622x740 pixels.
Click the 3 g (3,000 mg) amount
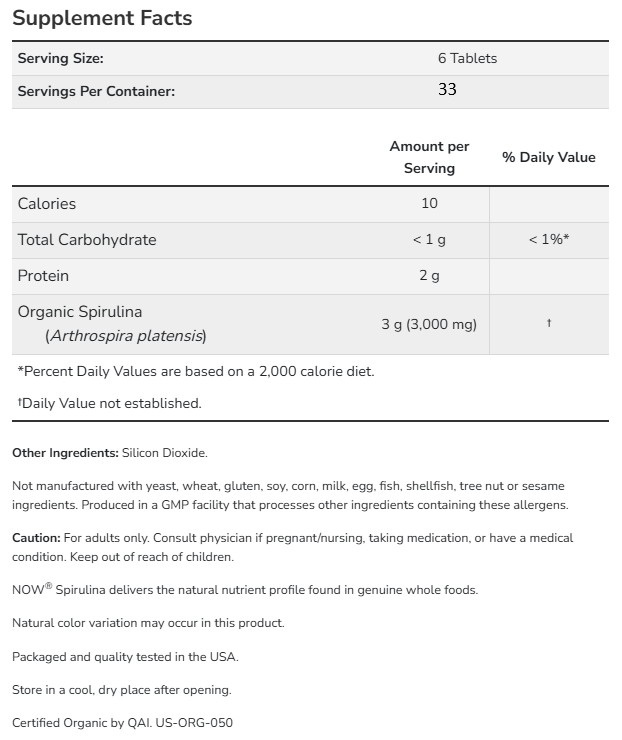point(429,324)
